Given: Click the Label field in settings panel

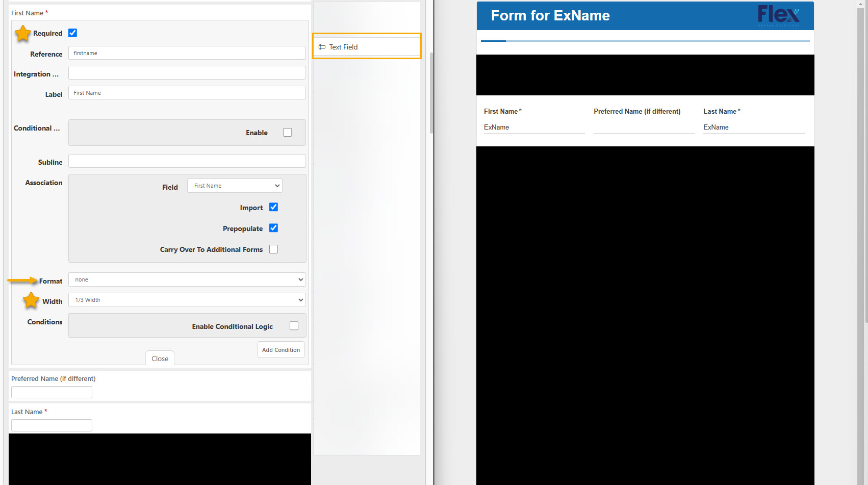Looking at the screenshot, I should click(x=187, y=93).
